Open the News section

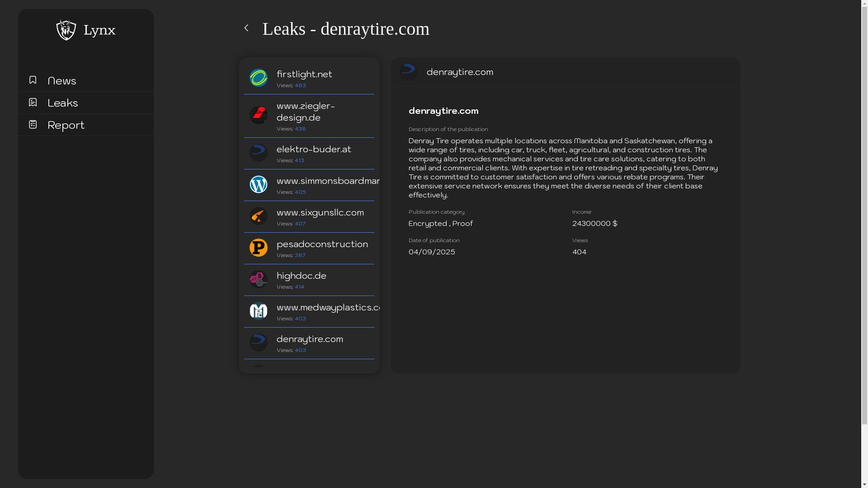[x=61, y=80]
